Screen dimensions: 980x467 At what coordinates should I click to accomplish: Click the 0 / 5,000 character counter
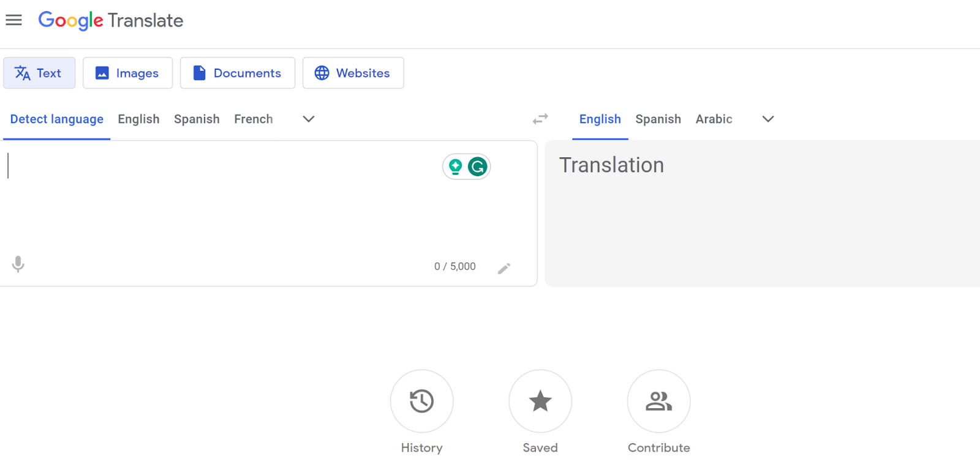pyautogui.click(x=455, y=267)
